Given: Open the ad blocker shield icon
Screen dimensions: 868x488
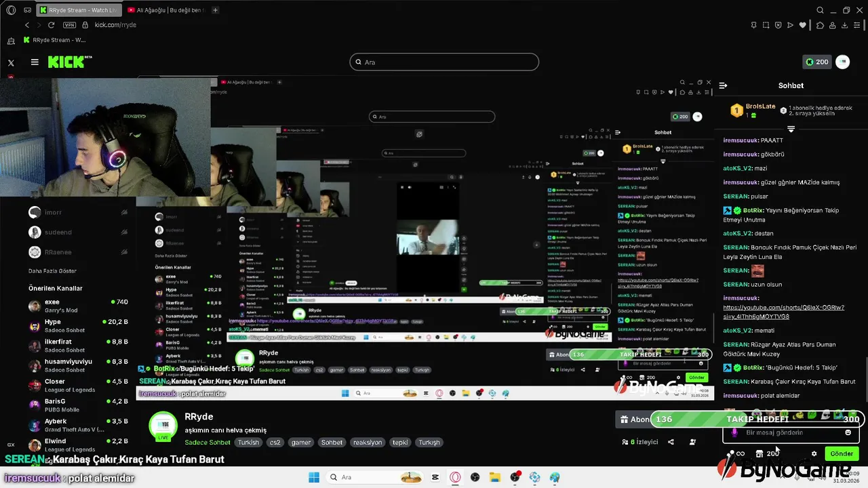Looking at the screenshot, I should point(778,25).
